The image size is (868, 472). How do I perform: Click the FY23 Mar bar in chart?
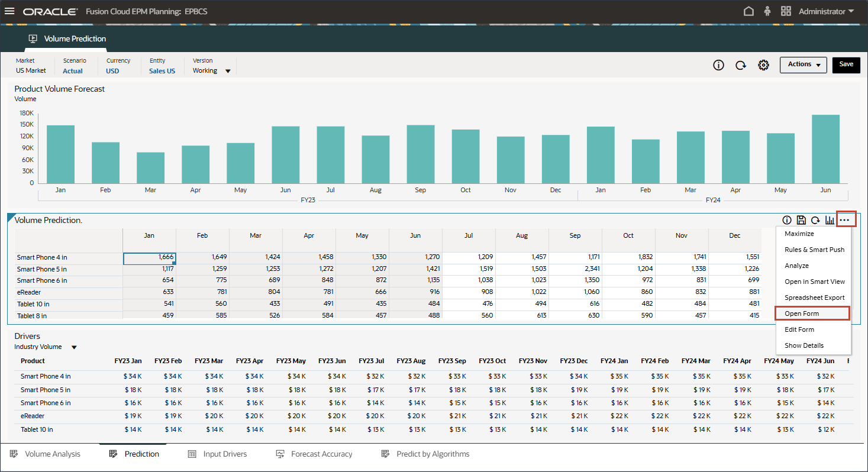(150, 168)
